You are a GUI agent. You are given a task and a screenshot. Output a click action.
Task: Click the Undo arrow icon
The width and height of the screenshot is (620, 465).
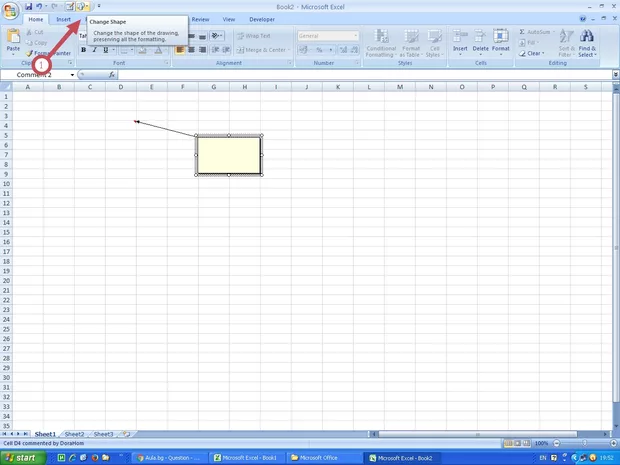(39, 6)
